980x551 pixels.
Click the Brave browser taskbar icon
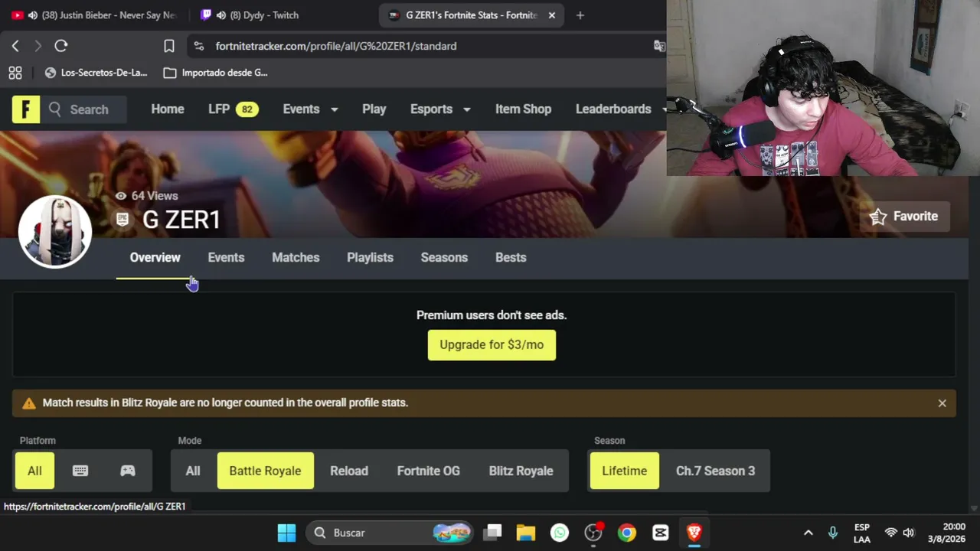coord(694,533)
